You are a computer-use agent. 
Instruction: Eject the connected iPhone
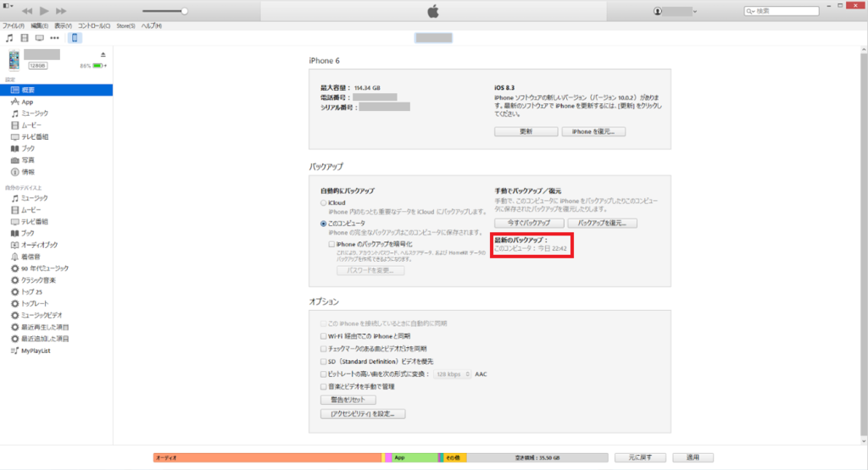click(103, 55)
